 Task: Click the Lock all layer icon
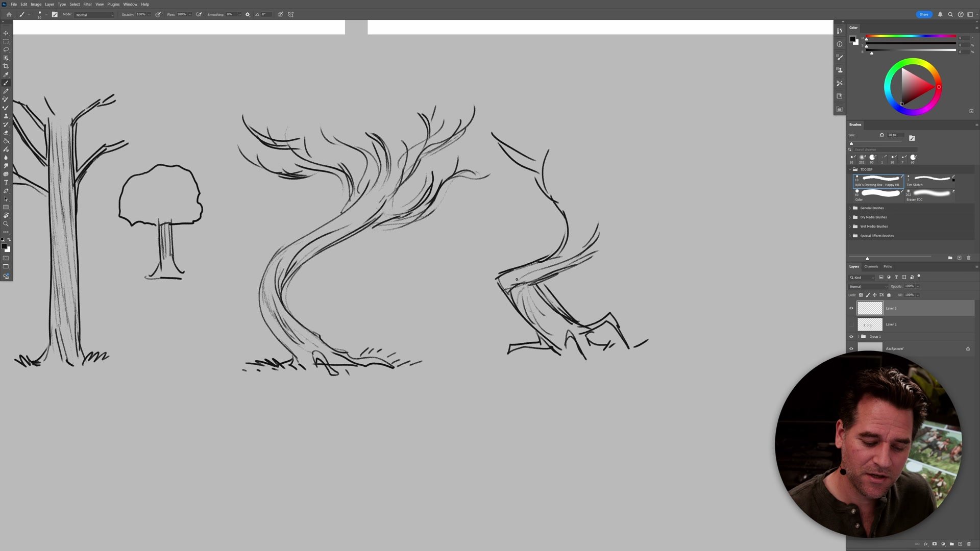pos(889,295)
